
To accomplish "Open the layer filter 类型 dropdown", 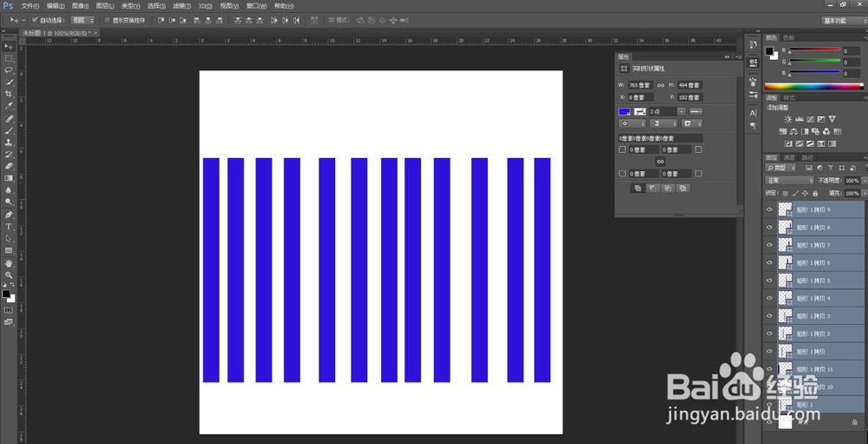I will (780, 168).
